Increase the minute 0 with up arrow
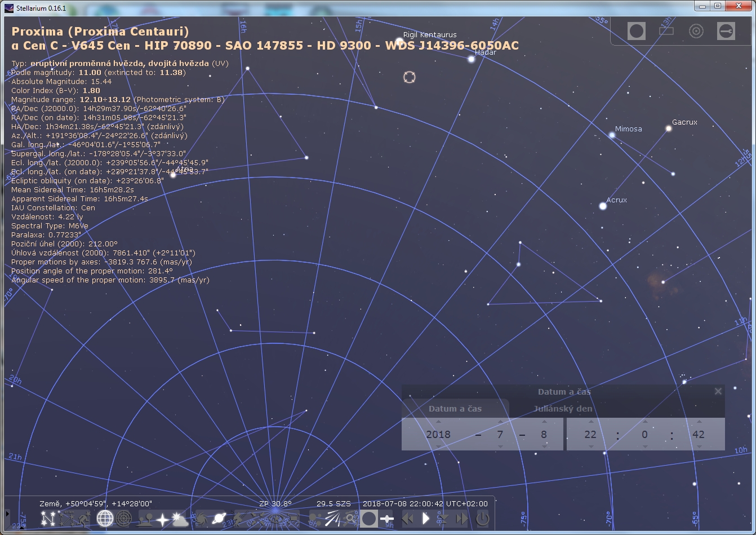This screenshot has width=756, height=535. (x=645, y=422)
